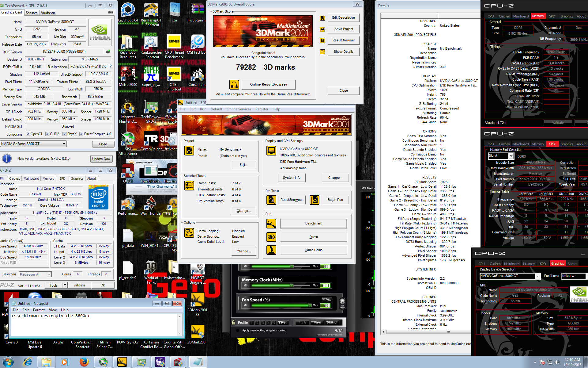Click inside the Notepad text area
This screenshot has height=368, width=588.
[x=93, y=325]
